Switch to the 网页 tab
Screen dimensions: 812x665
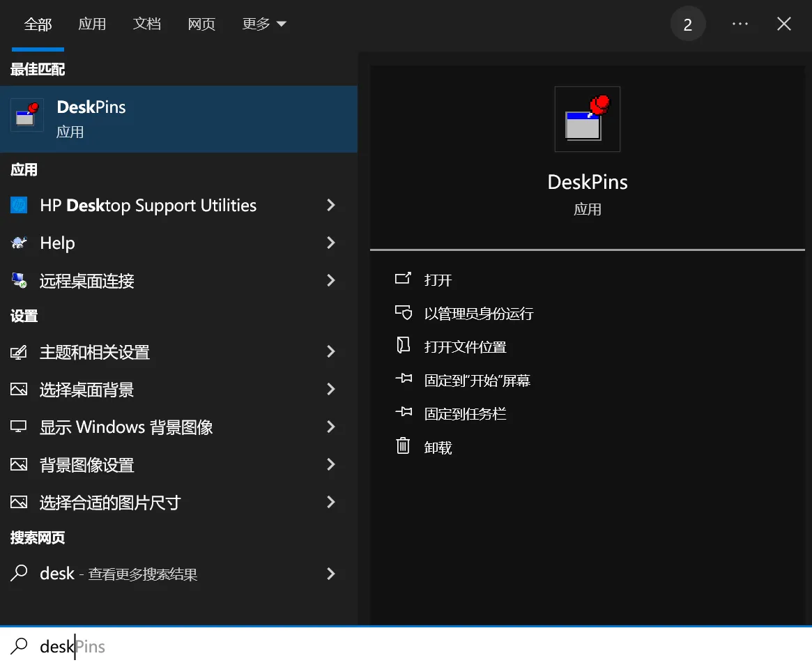click(201, 24)
